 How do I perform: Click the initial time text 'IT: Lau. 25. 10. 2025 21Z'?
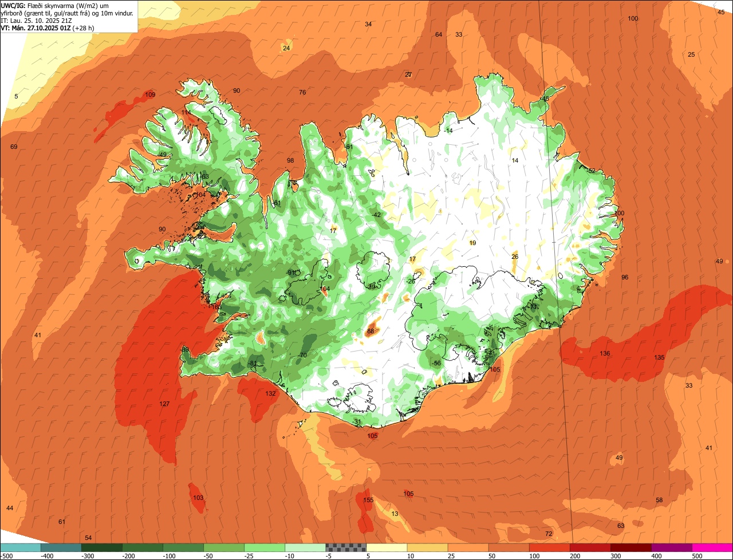coord(37,20)
